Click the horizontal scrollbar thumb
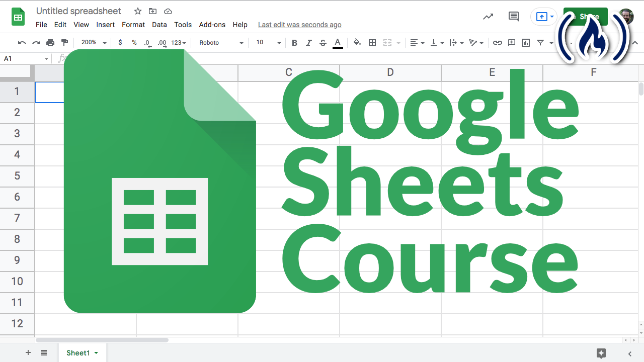Image resolution: width=644 pixels, height=362 pixels. 102,340
